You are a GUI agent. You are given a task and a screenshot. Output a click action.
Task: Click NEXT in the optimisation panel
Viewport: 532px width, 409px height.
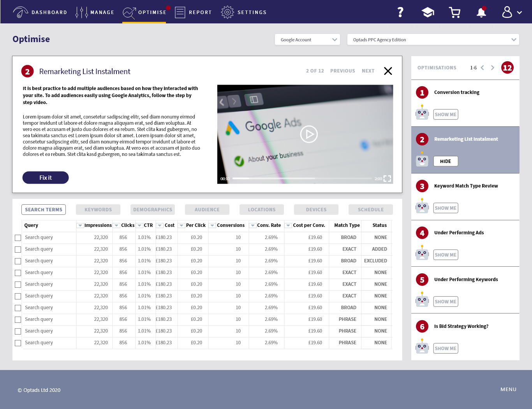368,71
